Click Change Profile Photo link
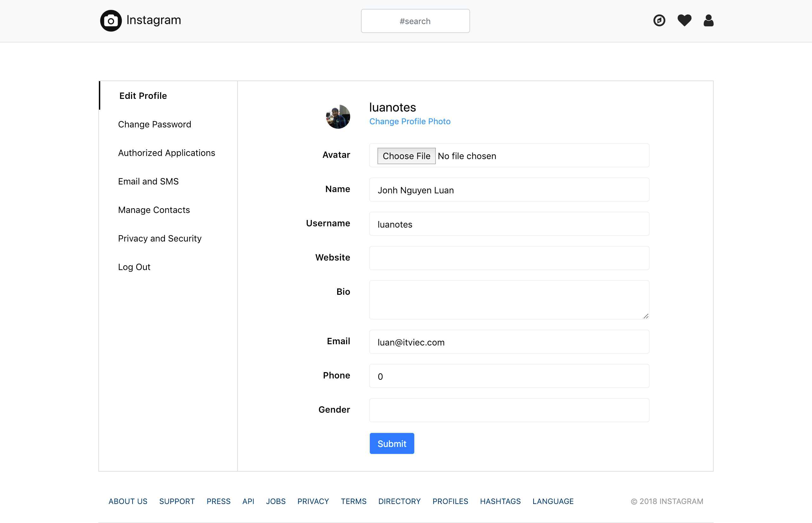 tap(410, 121)
